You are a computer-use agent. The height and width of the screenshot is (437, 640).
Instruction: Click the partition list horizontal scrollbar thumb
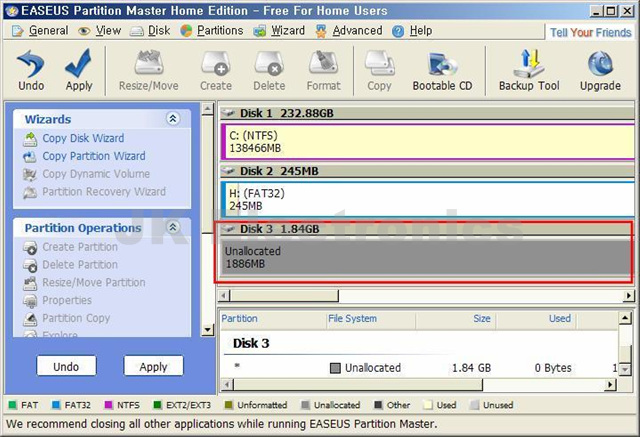[358, 384]
